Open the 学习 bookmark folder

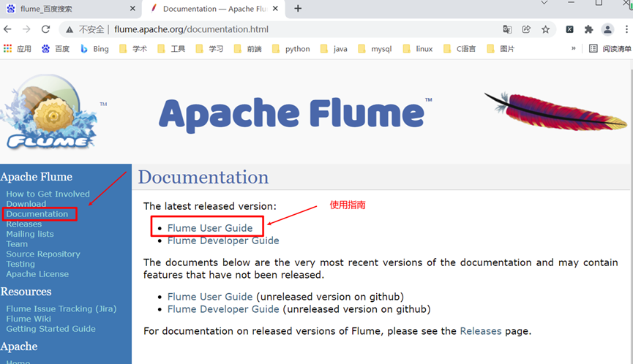(x=209, y=49)
